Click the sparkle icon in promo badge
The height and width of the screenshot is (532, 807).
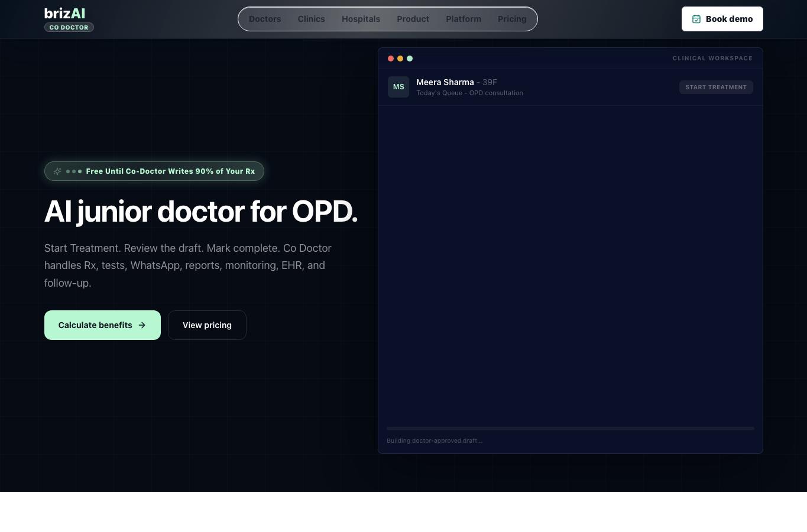point(57,171)
